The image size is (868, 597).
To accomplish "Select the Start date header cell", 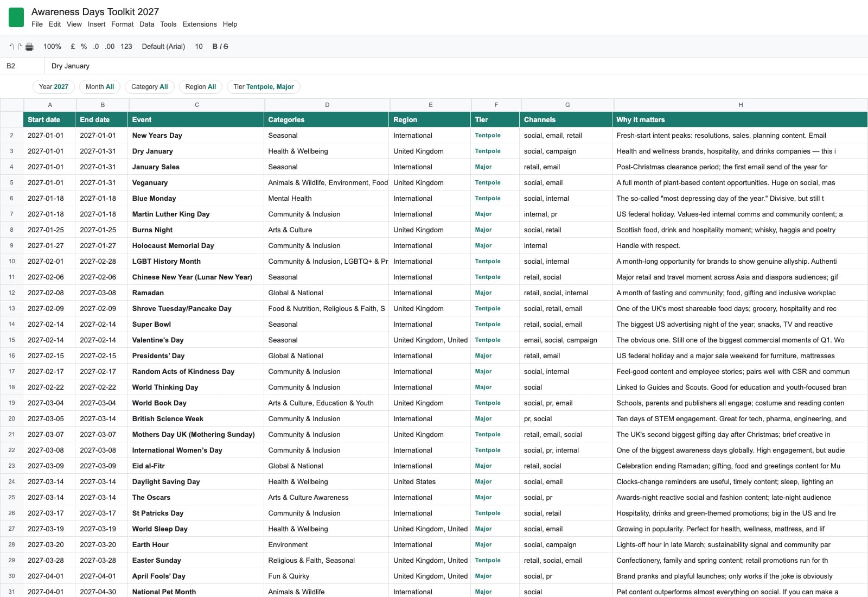I will (x=50, y=119).
